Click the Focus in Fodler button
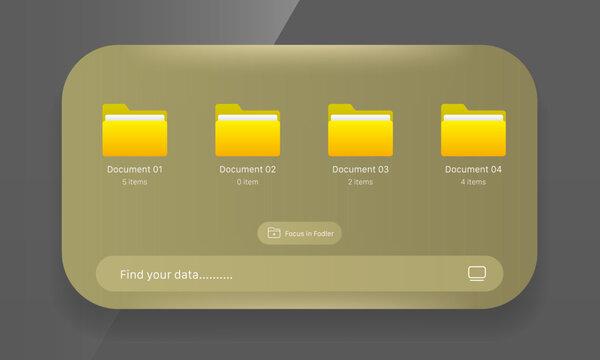 point(300,233)
